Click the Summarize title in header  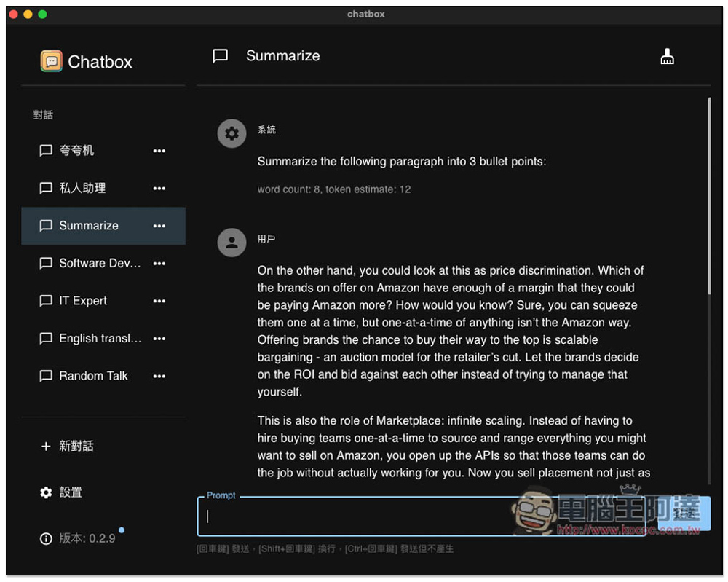click(x=282, y=56)
